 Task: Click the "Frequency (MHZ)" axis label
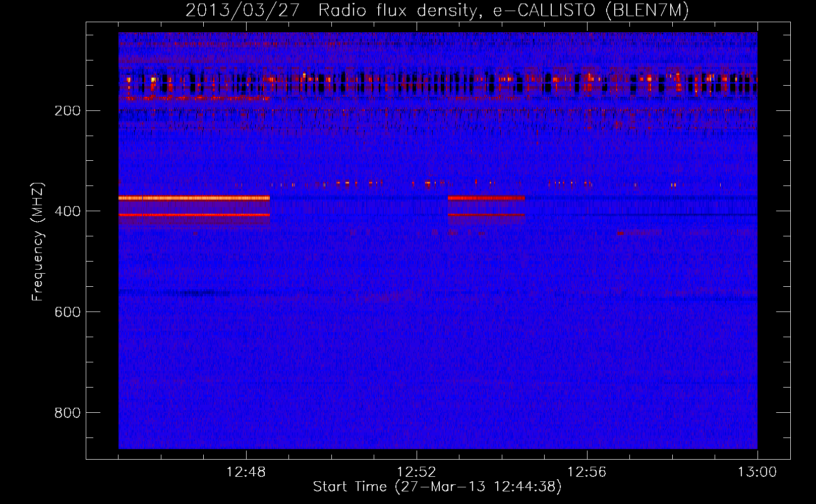(38, 242)
